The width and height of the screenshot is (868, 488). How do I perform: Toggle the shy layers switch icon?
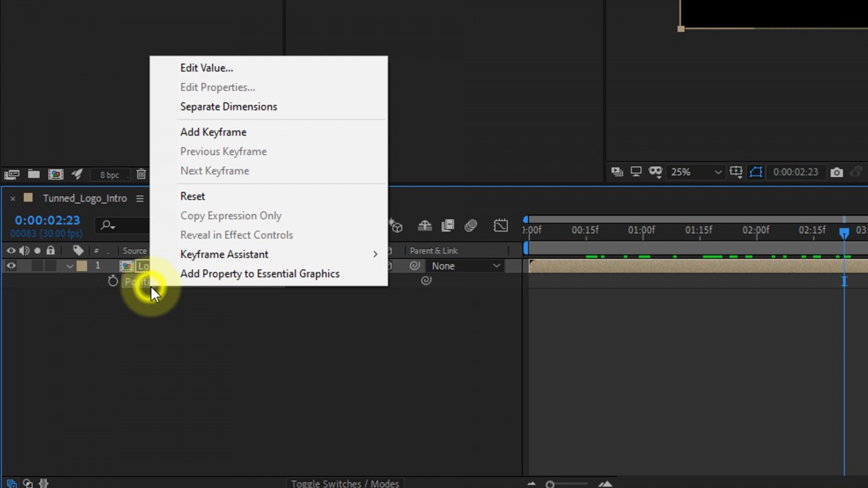(425, 226)
